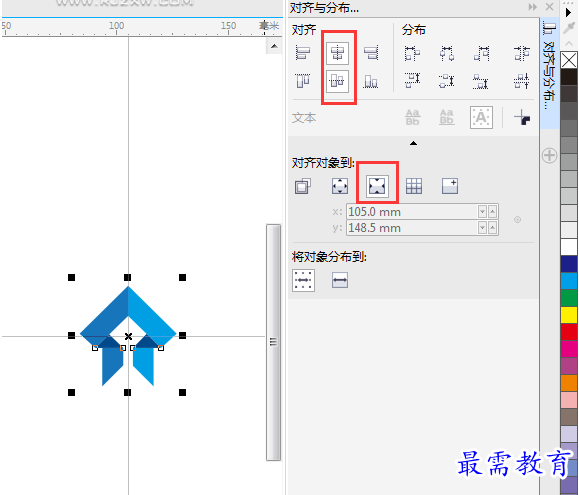The image size is (579, 495).
Task: Click the dark blue left roof shape
Action: coord(104,317)
